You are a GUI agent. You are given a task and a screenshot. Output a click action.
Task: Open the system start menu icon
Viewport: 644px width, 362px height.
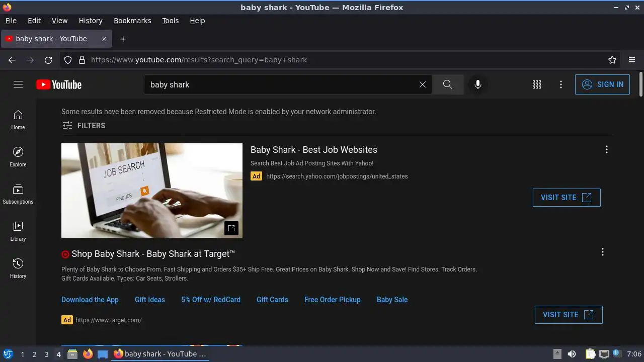(8, 354)
